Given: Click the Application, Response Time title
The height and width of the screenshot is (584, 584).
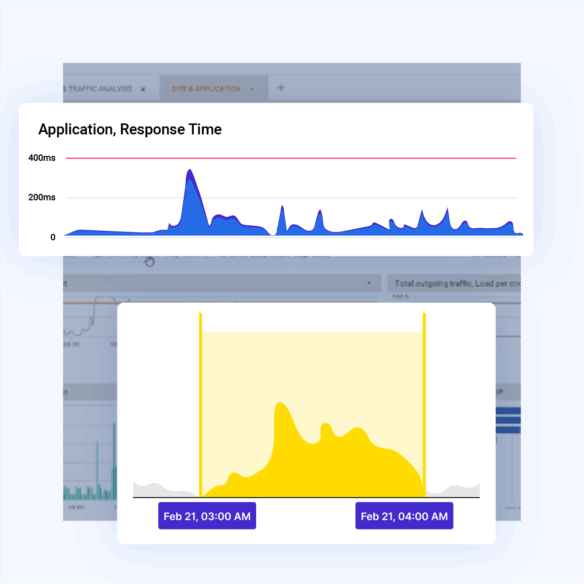Looking at the screenshot, I should [x=130, y=129].
